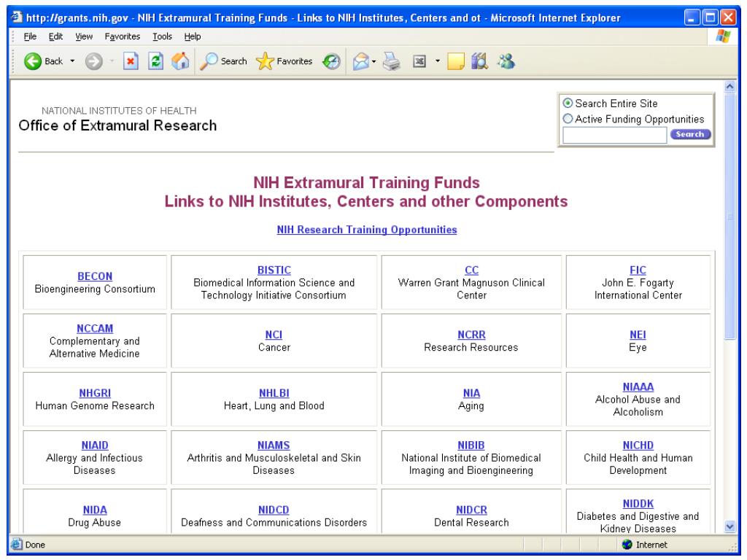Viewport: 747px width, 560px height.
Task: Click the Windows flag logo throbber
Action: click(x=723, y=36)
